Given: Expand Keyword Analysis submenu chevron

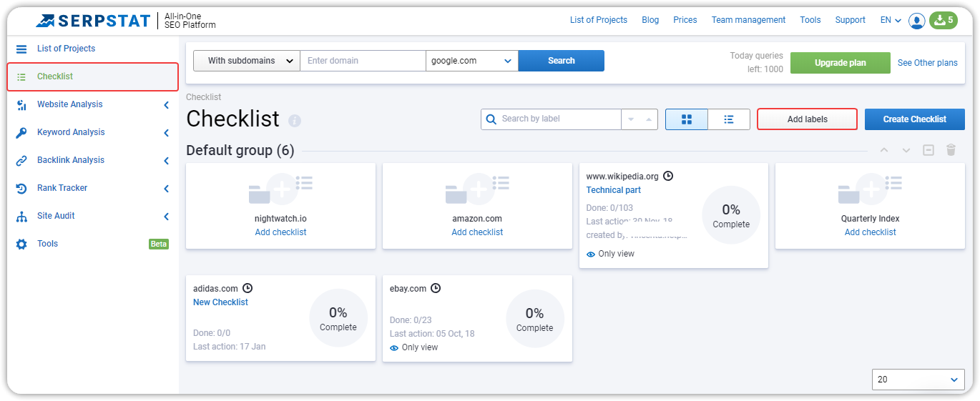Looking at the screenshot, I should (x=167, y=133).
